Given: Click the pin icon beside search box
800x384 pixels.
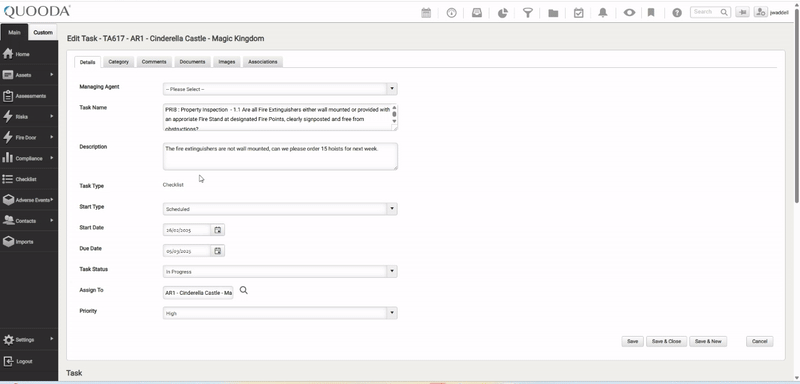Looking at the screenshot, I should 742,12.
